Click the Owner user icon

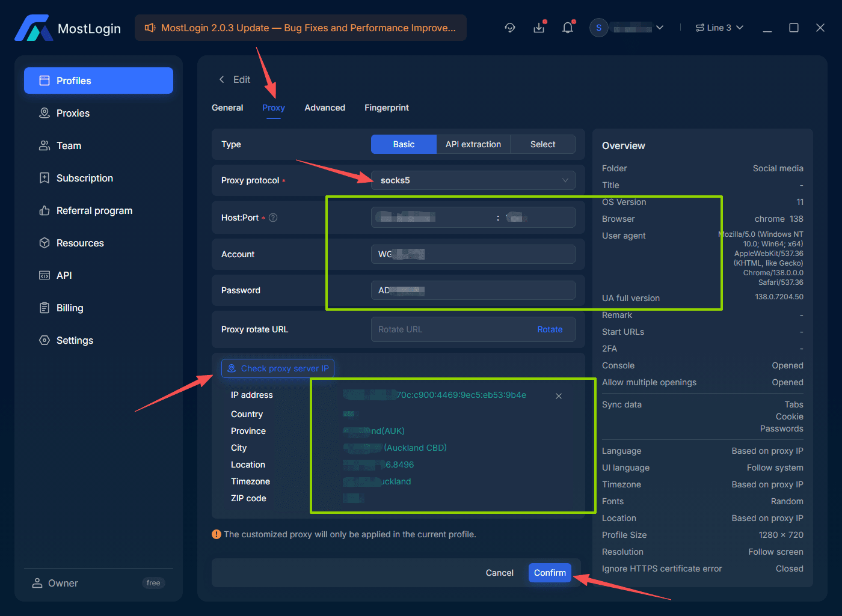click(x=37, y=583)
